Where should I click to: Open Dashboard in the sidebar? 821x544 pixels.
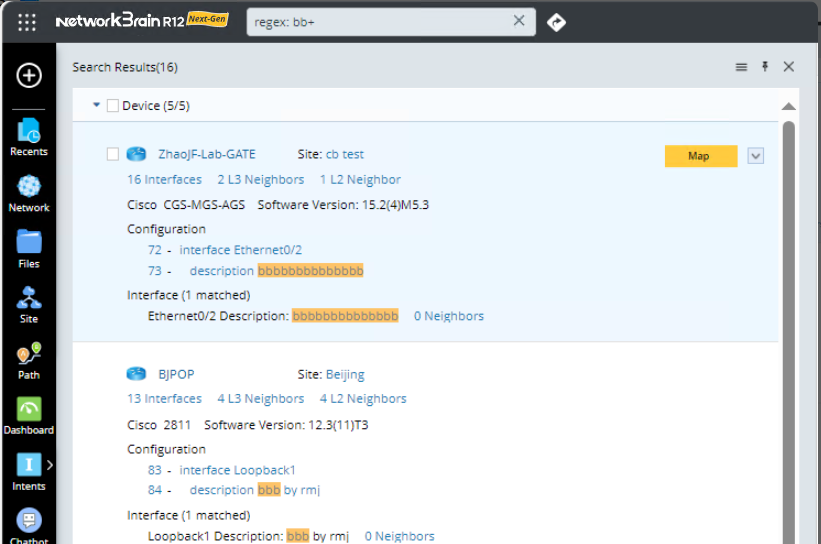click(x=29, y=416)
